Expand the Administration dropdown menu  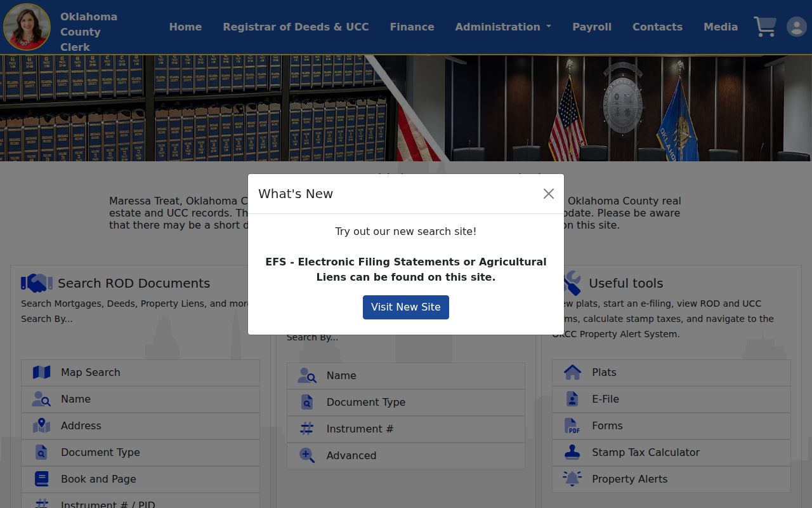[503, 27]
